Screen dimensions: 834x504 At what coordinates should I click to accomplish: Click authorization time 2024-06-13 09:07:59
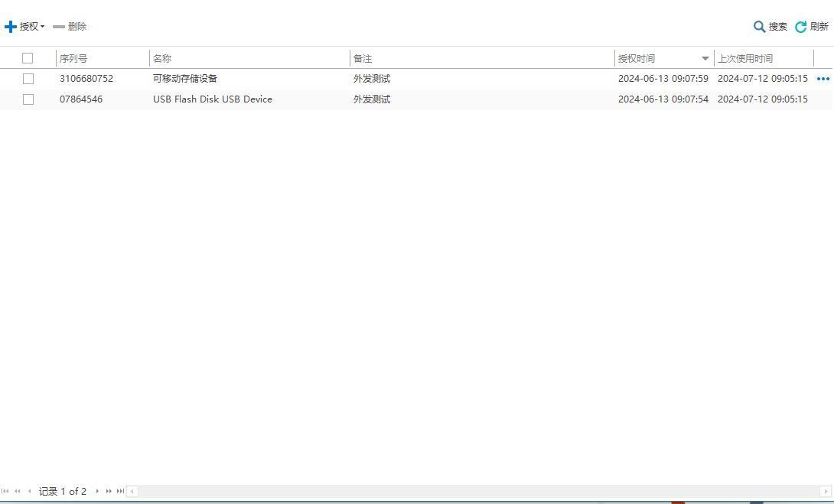pos(663,79)
